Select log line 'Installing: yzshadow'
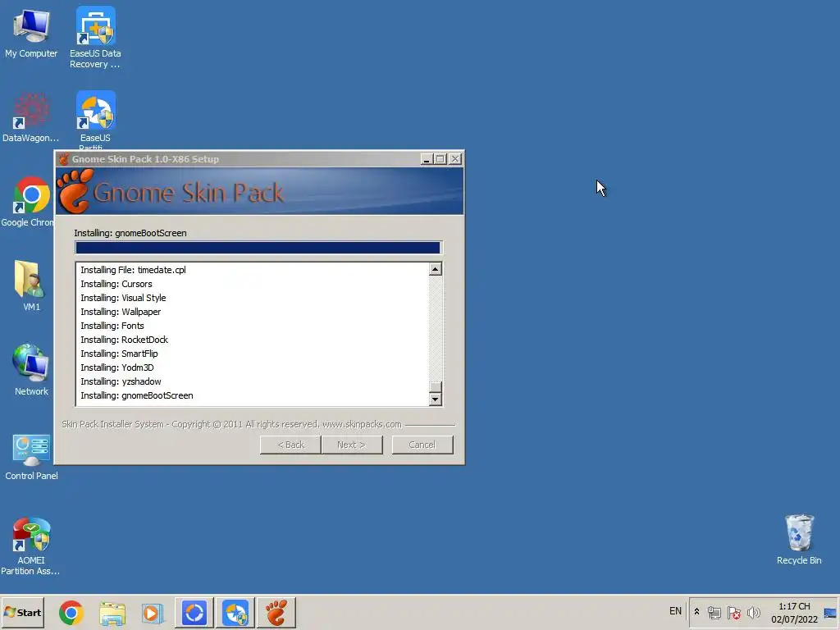The width and height of the screenshot is (840, 630). tap(121, 381)
